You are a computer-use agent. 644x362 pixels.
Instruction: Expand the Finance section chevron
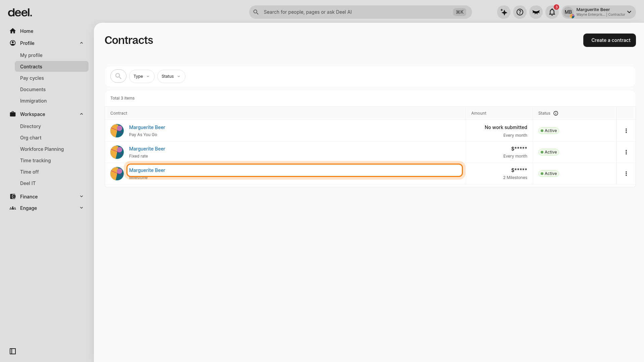(82, 197)
